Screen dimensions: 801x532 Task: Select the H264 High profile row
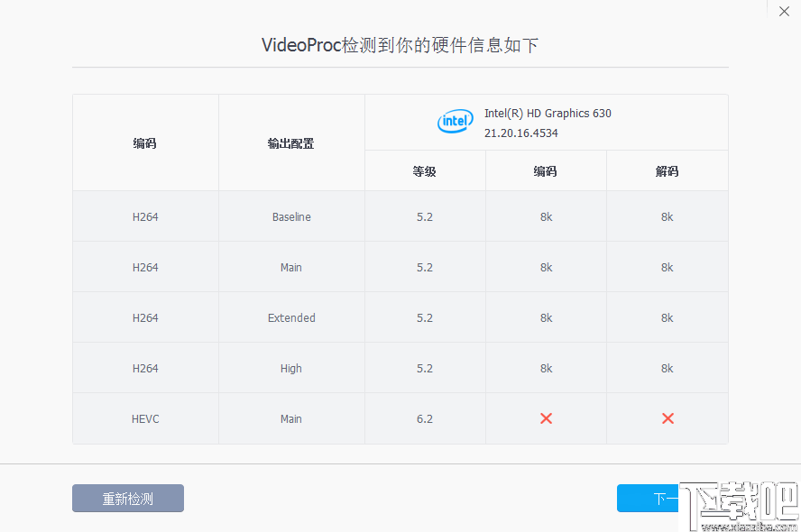pyautogui.click(x=290, y=368)
